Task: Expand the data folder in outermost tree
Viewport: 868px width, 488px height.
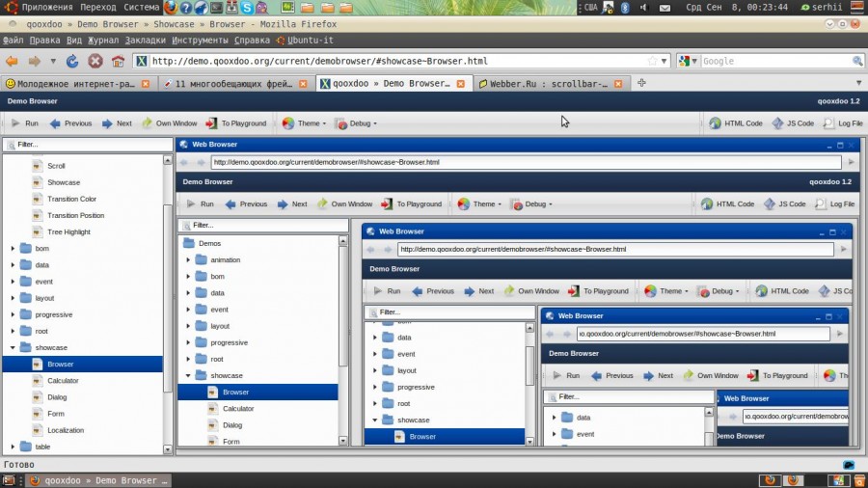Action: [x=13, y=265]
